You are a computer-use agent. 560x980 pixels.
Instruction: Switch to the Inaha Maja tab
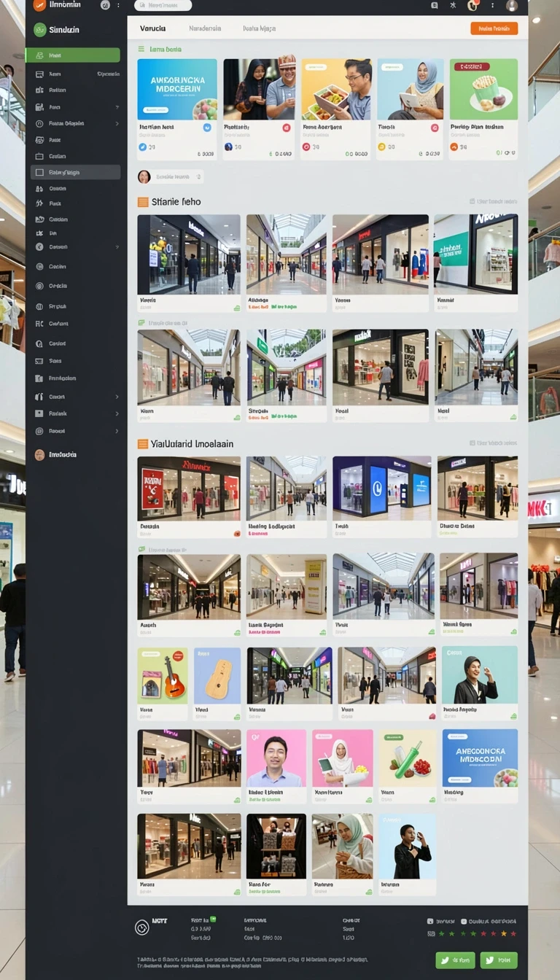point(259,29)
